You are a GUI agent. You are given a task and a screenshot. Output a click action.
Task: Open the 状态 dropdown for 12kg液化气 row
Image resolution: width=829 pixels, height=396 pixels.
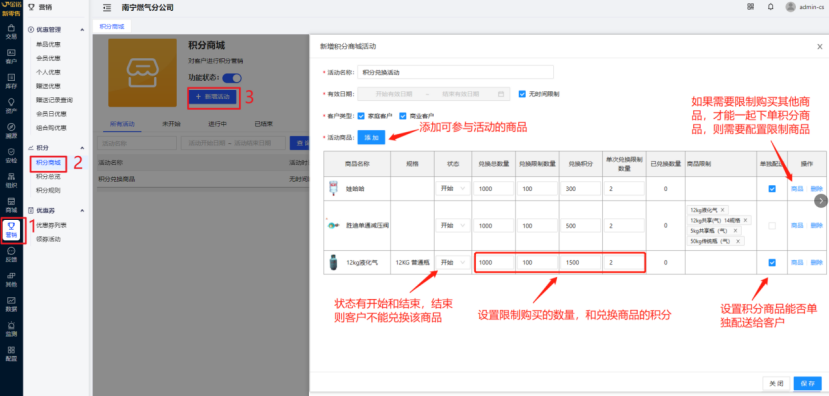[x=453, y=262]
